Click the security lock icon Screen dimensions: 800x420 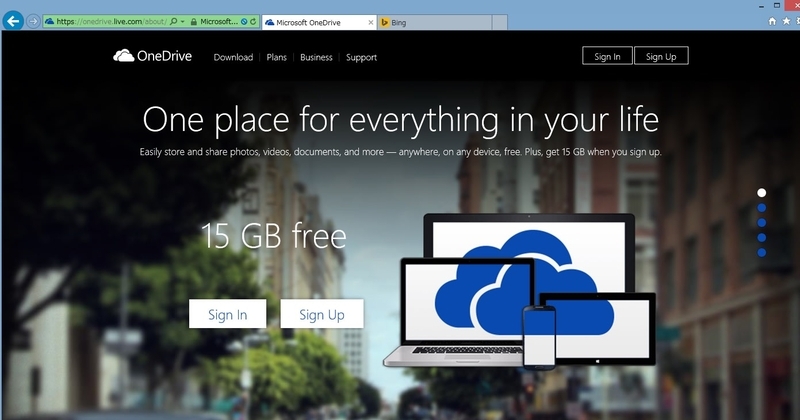click(194, 21)
